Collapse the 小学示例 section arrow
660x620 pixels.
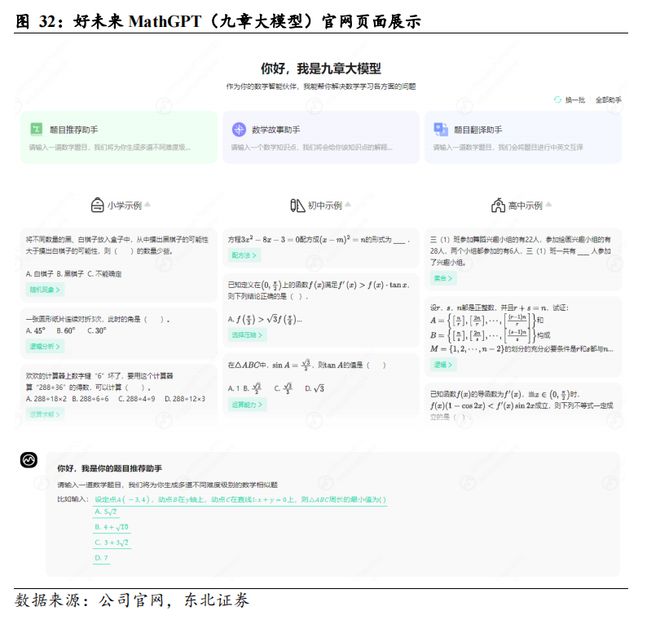pos(147,205)
